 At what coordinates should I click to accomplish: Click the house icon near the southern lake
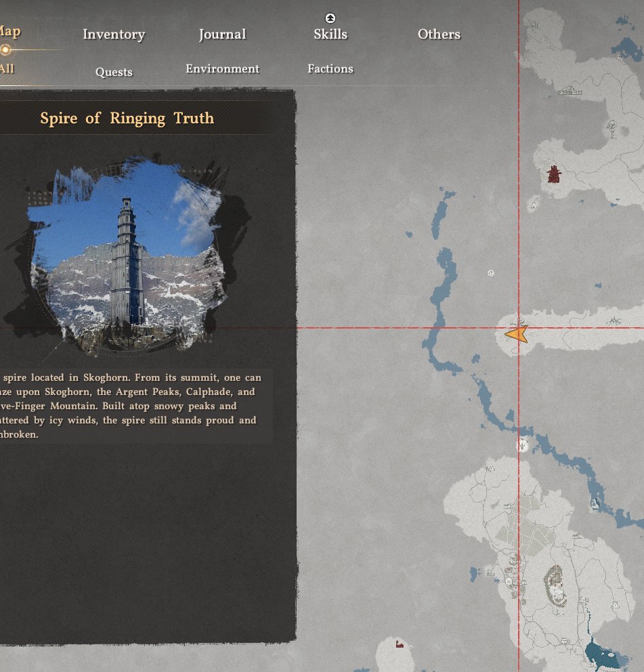(x=565, y=641)
